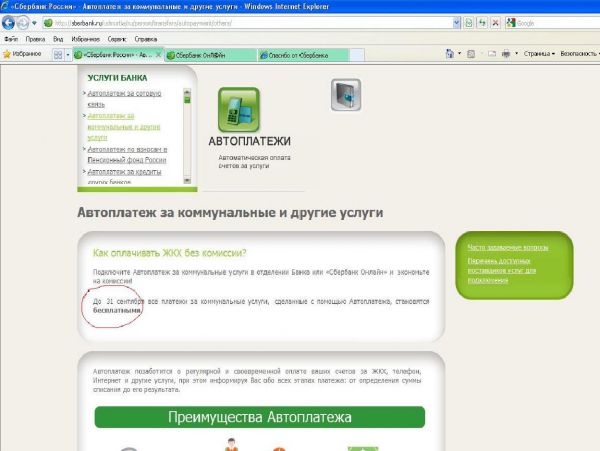Click the УСЛУГИ БАНКА panel title

117,78
